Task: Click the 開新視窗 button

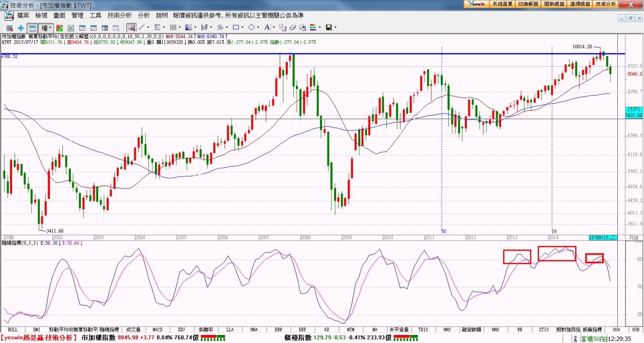Action: tap(554, 4)
